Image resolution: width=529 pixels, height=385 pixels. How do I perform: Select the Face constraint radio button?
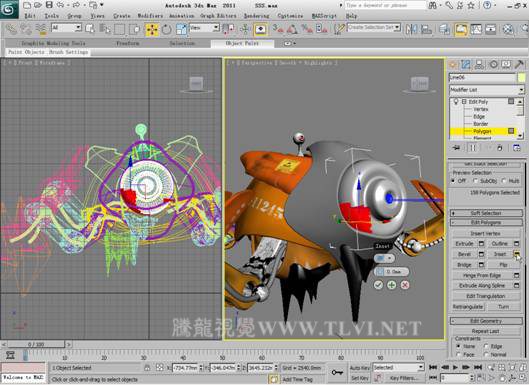(x=458, y=355)
